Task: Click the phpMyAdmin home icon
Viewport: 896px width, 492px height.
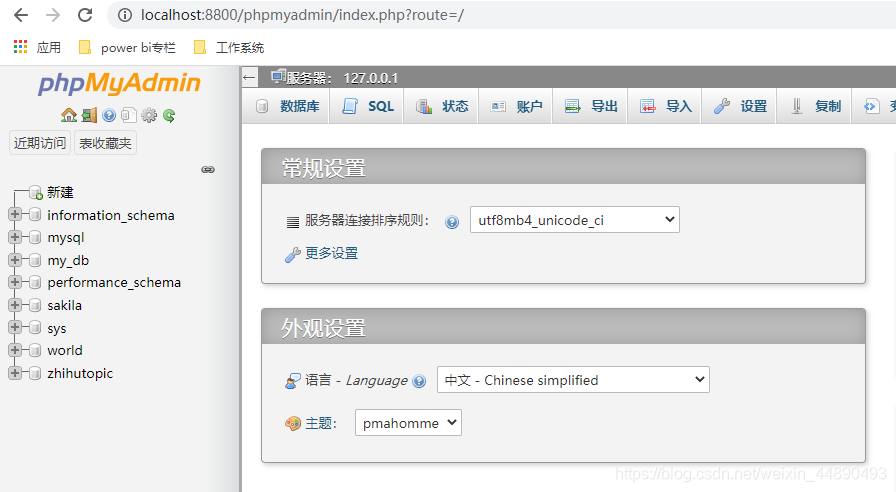Action: point(69,115)
